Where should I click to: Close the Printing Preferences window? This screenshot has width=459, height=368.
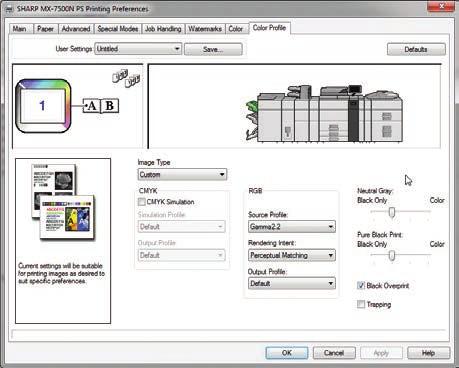442,6
